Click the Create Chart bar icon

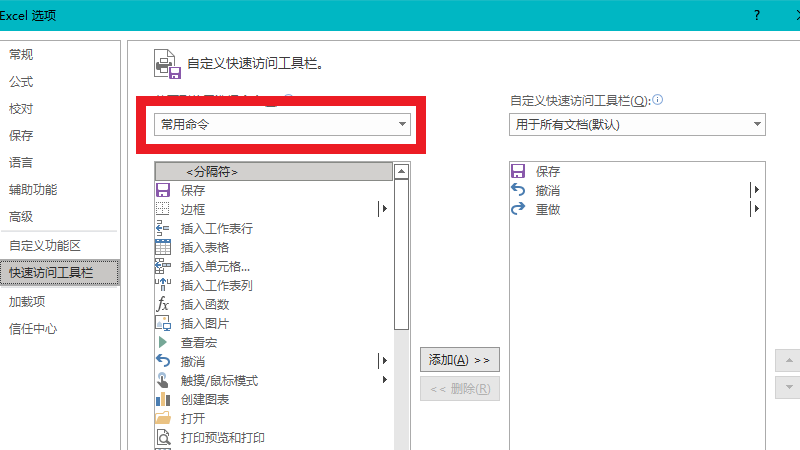163,399
